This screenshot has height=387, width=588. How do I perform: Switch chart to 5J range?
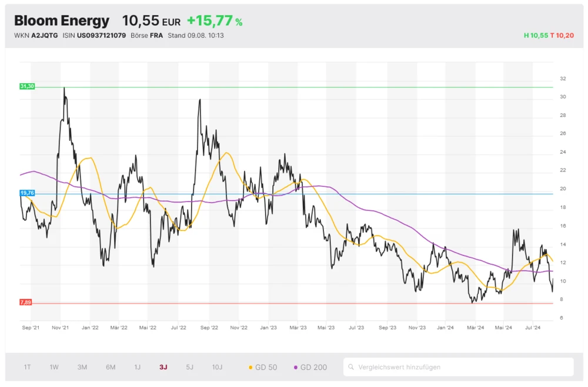tap(190, 367)
